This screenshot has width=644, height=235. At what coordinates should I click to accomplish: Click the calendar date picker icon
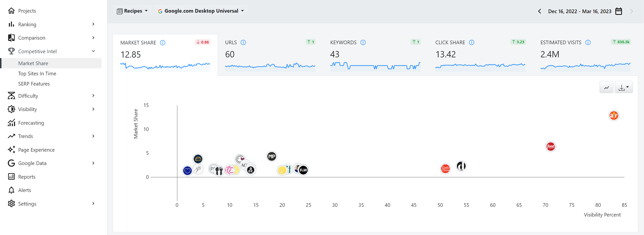618,11
